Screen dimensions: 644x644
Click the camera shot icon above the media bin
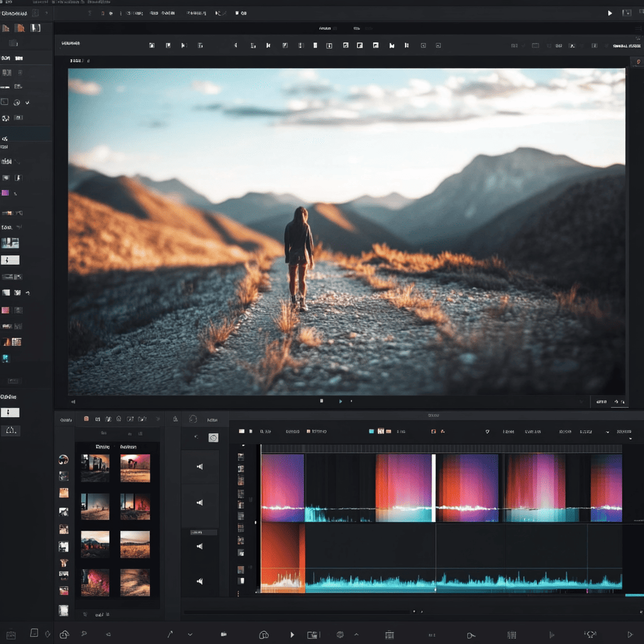[x=130, y=419]
